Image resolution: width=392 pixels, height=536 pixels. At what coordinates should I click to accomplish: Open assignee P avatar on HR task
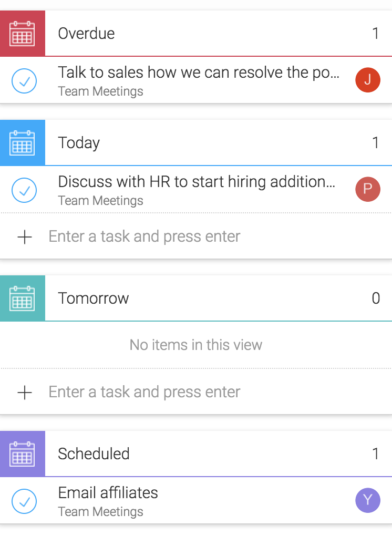pos(367,189)
